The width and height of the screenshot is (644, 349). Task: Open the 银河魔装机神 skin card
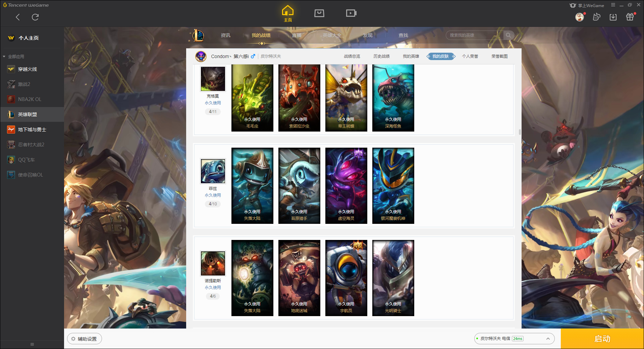click(x=393, y=186)
